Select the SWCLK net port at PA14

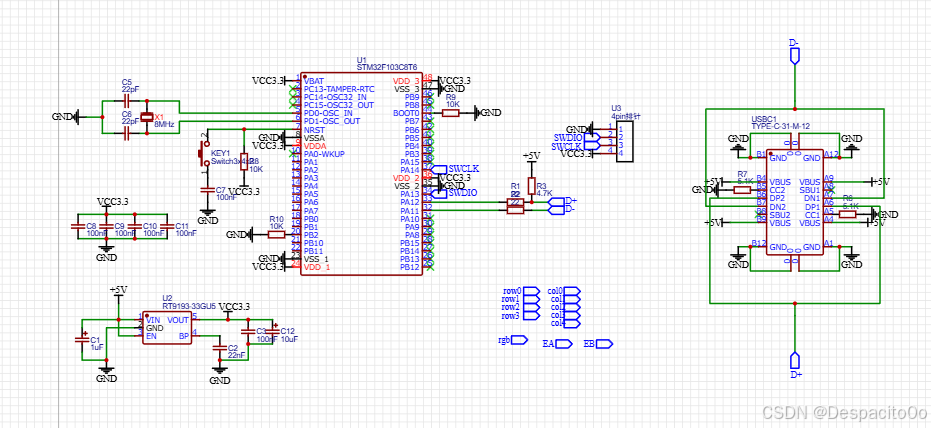(438, 169)
